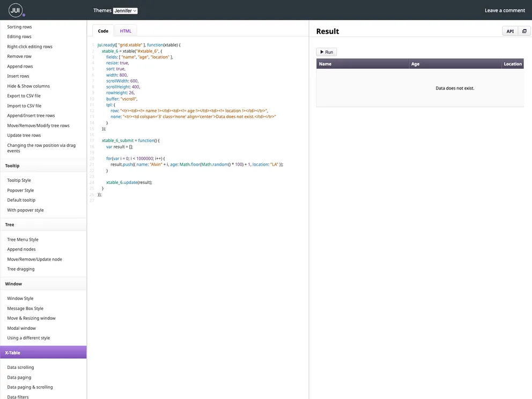Expand the Tree section header
This screenshot has width=532, height=399.
tap(9, 224)
